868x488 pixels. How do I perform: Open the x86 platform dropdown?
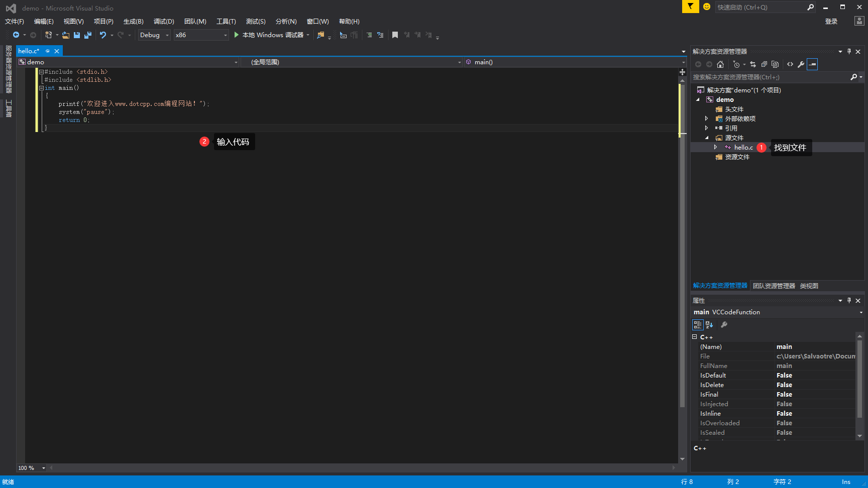[x=201, y=35]
